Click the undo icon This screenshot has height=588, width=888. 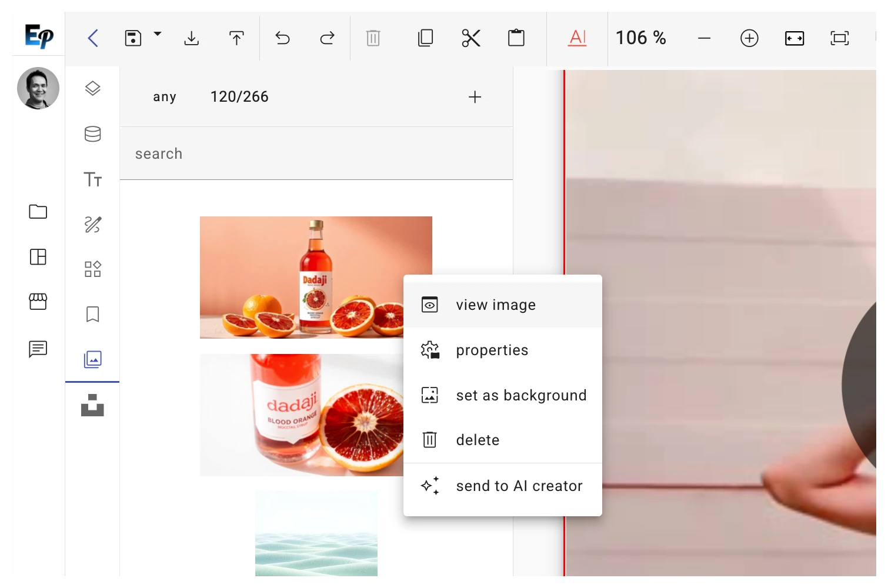pos(282,38)
